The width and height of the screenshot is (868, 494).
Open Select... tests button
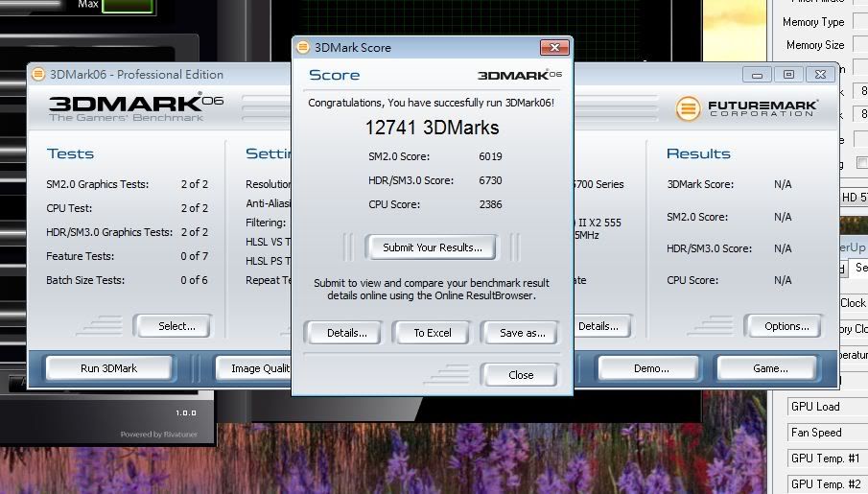(x=176, y=326)
